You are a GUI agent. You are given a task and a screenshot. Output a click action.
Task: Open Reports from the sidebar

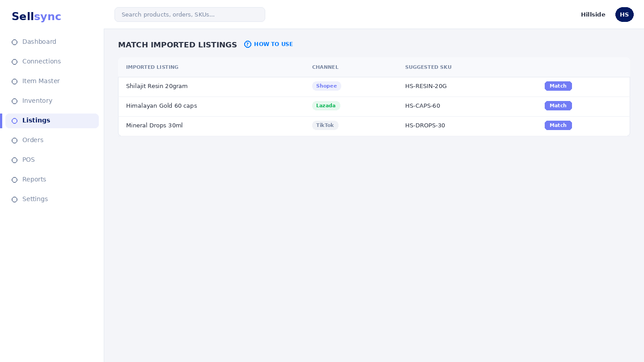pos(52,180)
